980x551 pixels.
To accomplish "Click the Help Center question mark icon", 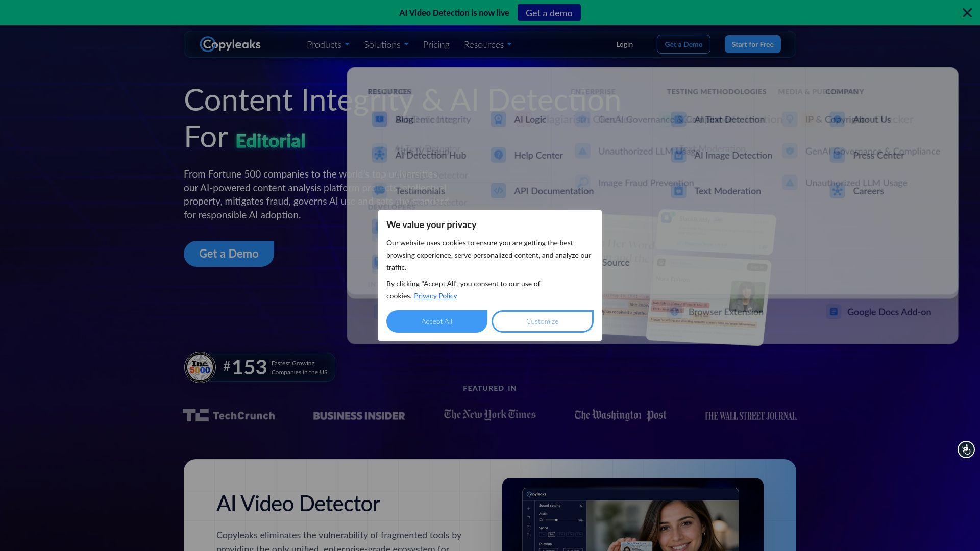I will [498, 155].
